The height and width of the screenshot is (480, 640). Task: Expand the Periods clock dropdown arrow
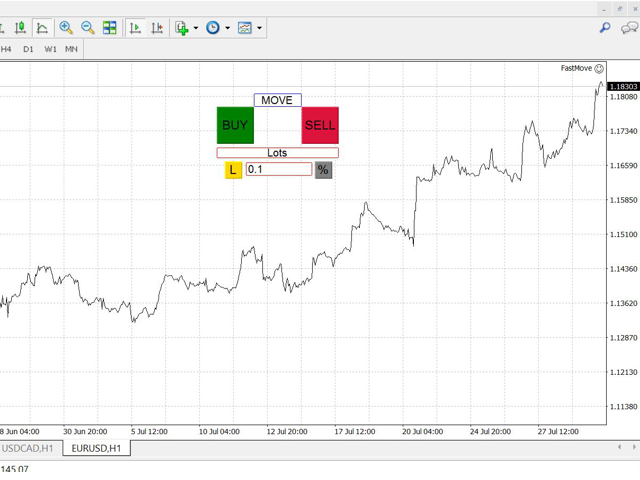228,28
